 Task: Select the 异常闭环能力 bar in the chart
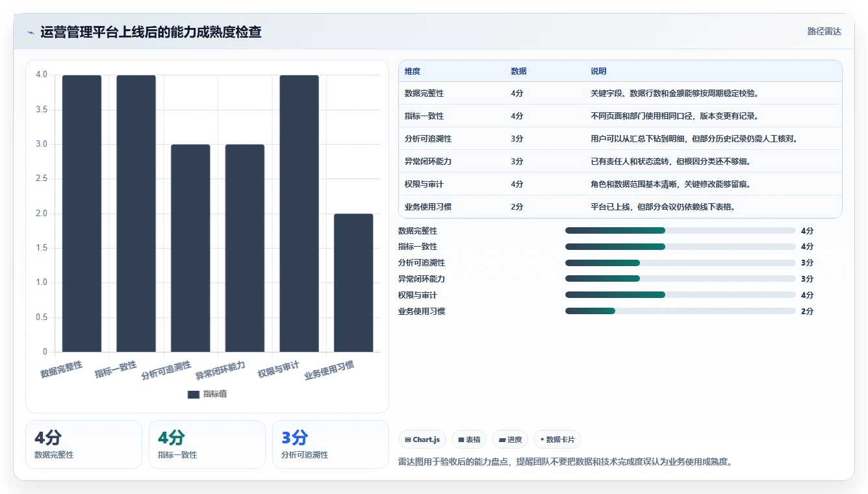pos(245,248)
